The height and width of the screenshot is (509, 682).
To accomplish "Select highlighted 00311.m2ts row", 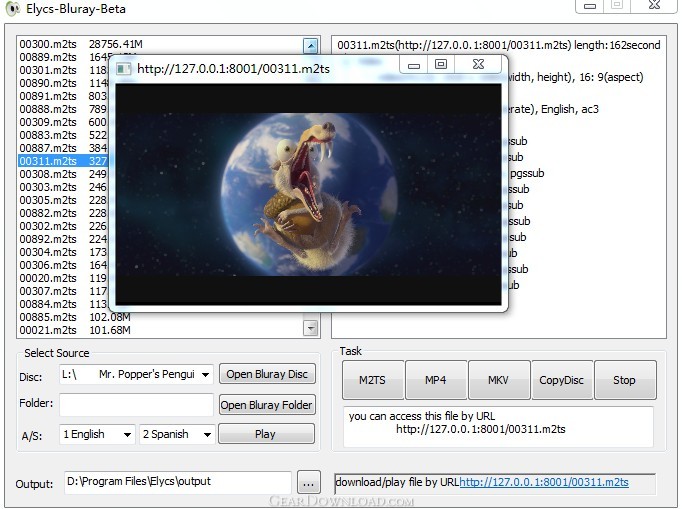I will point(63,161).
